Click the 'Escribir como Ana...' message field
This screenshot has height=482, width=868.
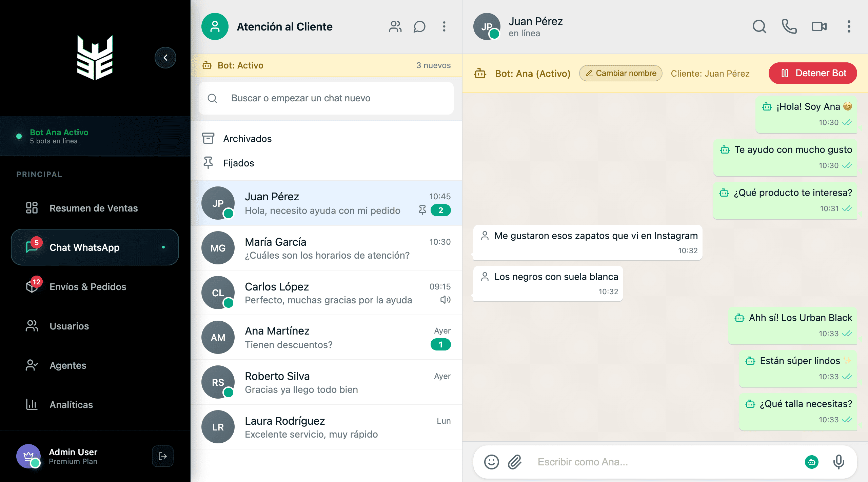[x=665, y=462]
